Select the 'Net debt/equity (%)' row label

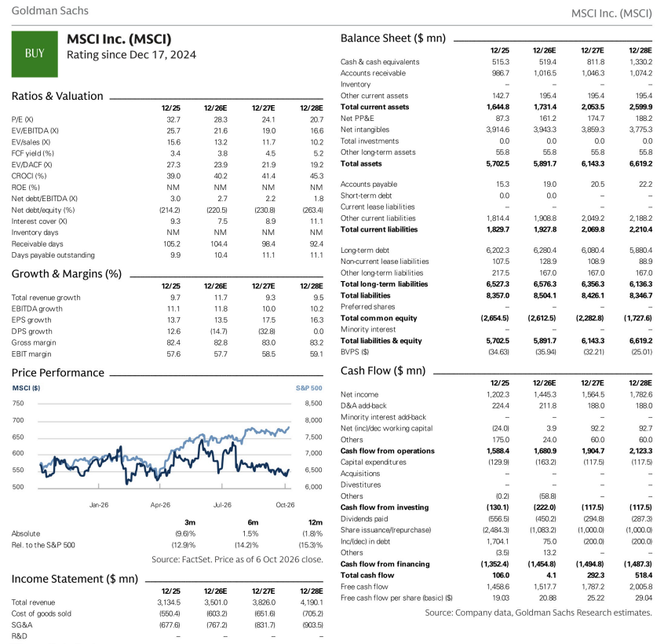coord(42,210)
